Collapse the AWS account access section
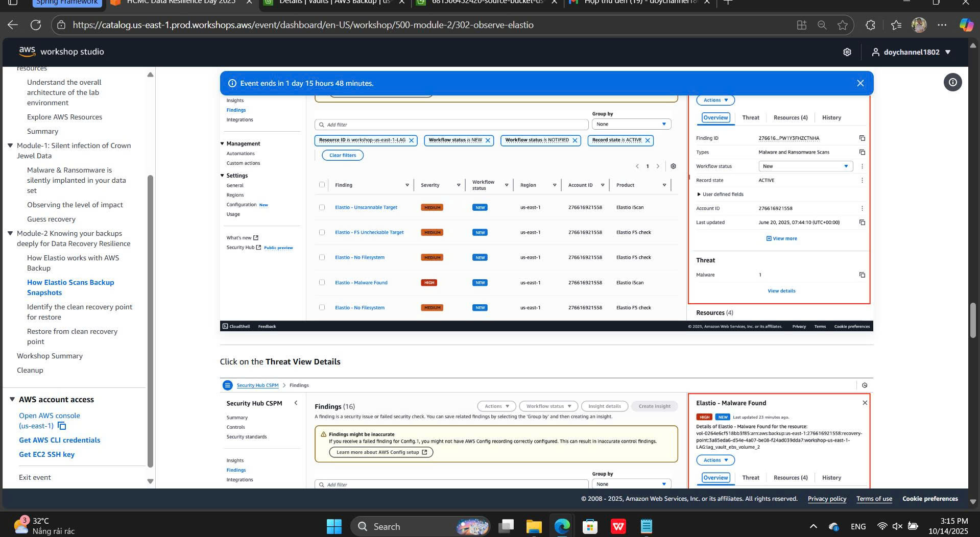This screenshot has height=537, width=980. coord(12,399)
